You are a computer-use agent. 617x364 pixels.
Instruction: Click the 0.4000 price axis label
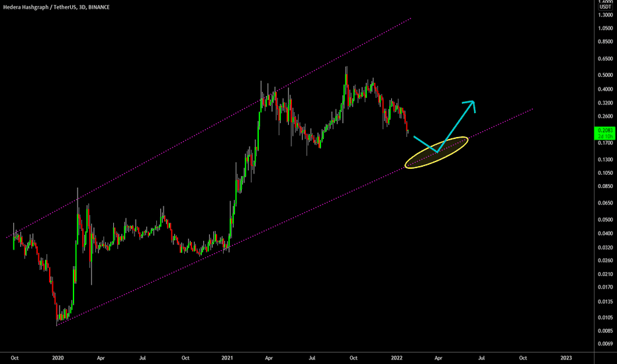coord(605,89)
